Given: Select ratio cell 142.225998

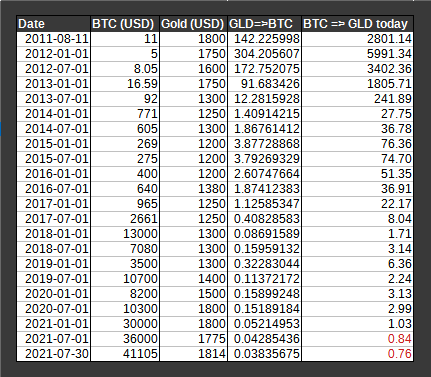Looking at the screenshot, I should pyautogui.click(x=265, y=39).
